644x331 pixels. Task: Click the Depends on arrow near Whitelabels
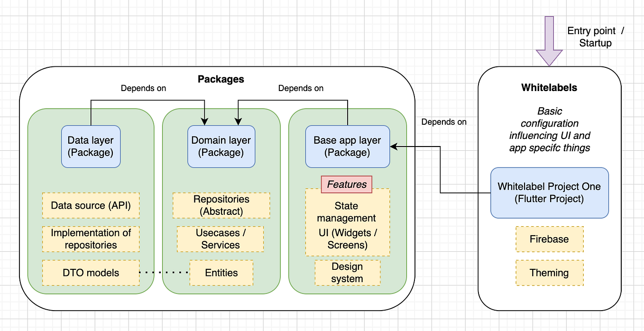[x=443, y=122]
